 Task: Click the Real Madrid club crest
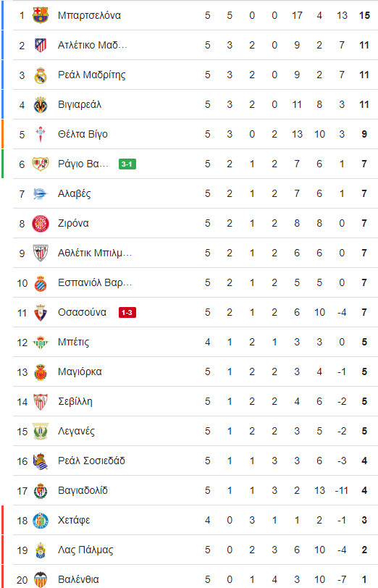(41, 75)
